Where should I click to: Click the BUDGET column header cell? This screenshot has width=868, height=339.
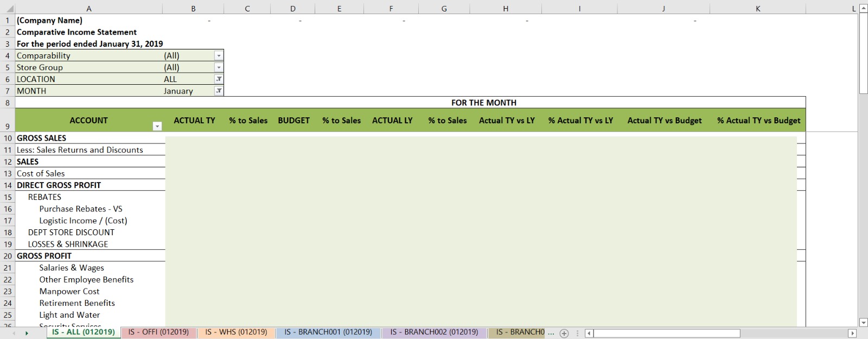point(293,120)
